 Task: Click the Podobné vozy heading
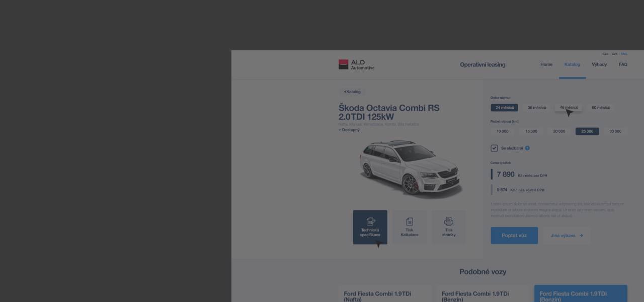[x=482, y=272]
